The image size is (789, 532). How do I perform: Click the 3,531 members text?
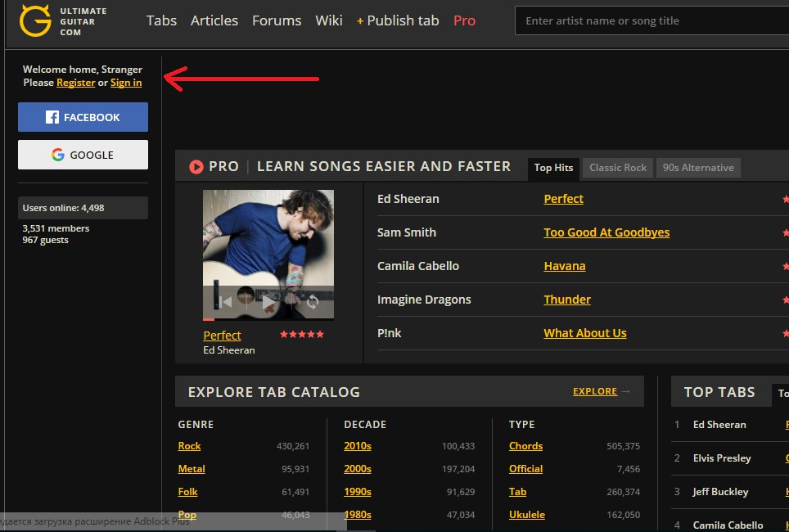(x=56, y=228)
